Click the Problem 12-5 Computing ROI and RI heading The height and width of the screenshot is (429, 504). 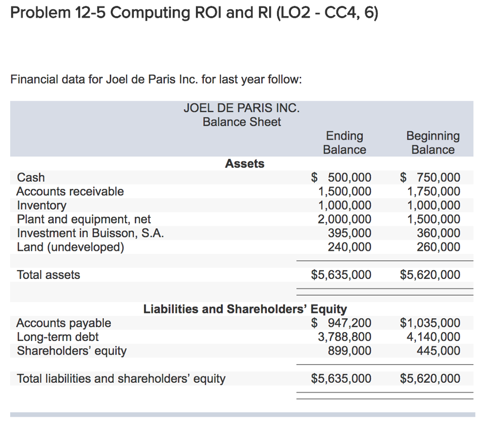click(x=194, y=13)
